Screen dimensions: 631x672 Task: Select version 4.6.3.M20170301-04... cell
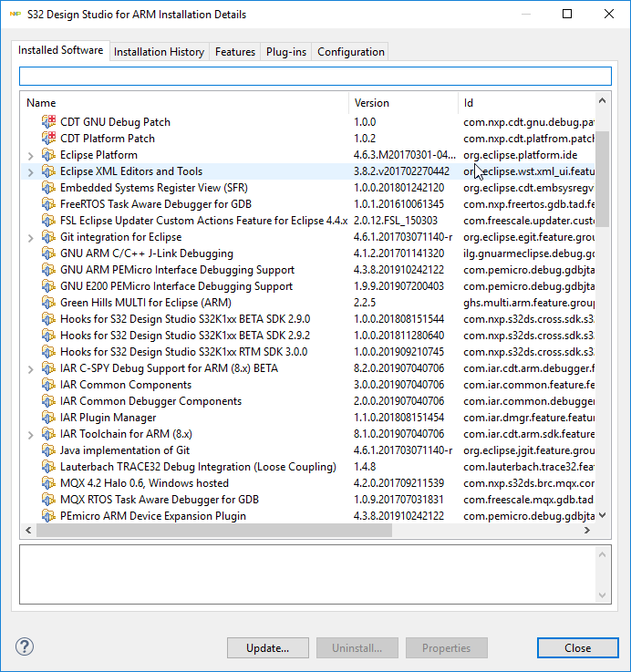(x=405, y=155)
